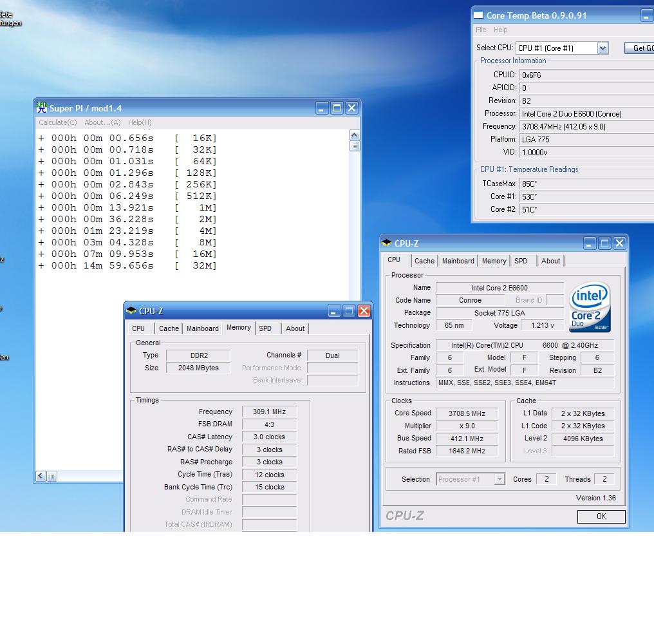Close the CPU-Z memory window
Screen dimensions: 654x644
tap(364, 310)
